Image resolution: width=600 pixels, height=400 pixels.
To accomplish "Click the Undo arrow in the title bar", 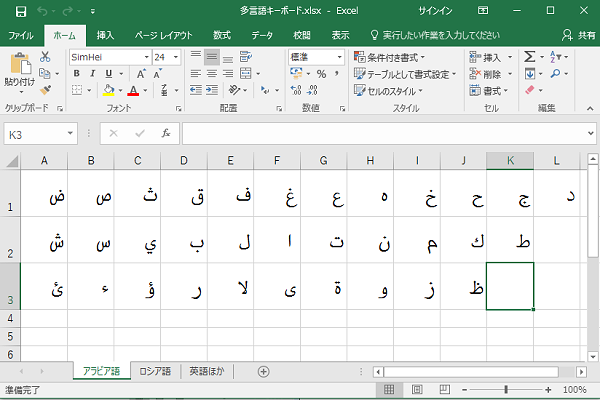I will pyautogui.click(x=42, y=11).
